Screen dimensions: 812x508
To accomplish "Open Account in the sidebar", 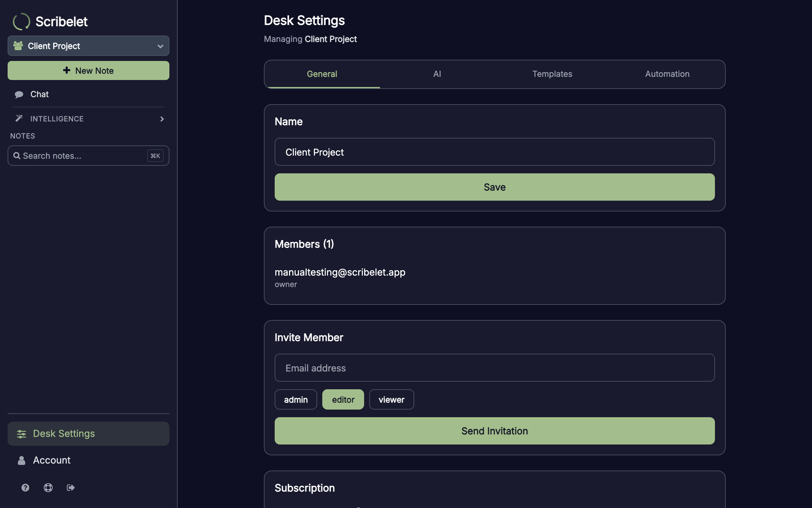I will click(x=88, y=460).
